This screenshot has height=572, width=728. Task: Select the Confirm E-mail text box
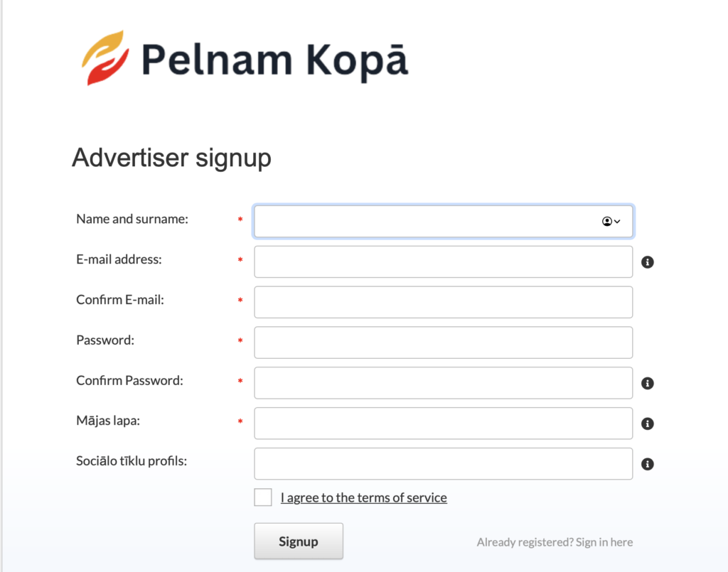(x=443, y=303)
